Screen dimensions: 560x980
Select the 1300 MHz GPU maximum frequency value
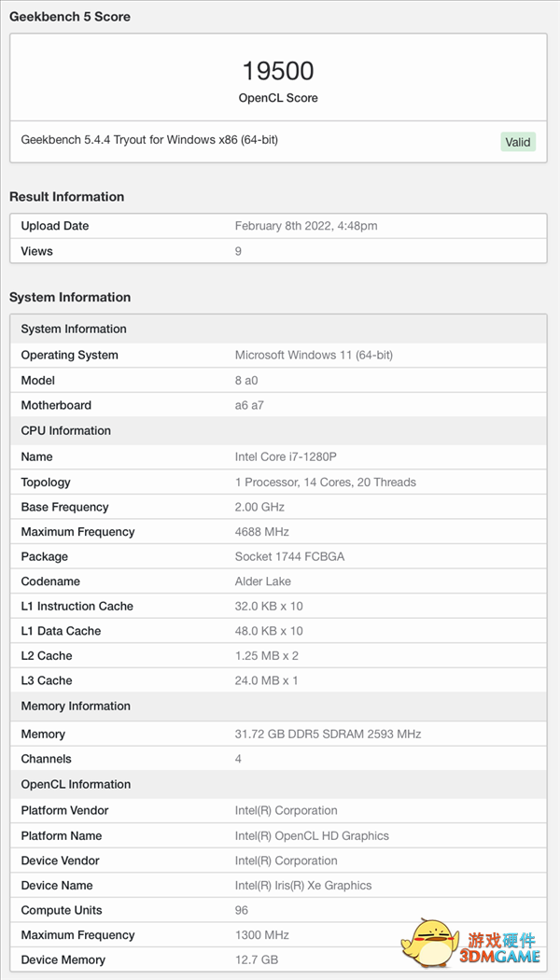262,935
